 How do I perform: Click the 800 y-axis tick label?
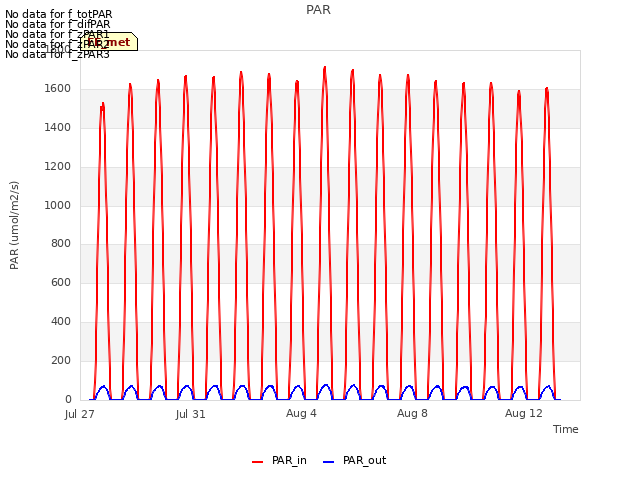[61, 244]
